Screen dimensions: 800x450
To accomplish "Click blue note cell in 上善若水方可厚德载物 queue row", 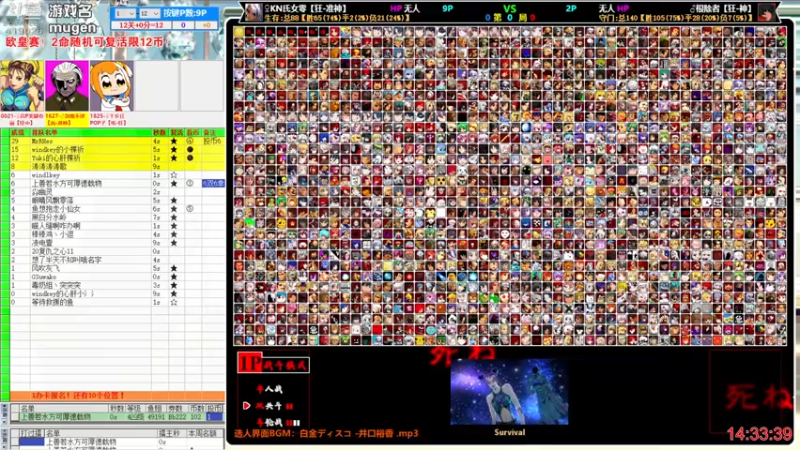I will (213, 183).
